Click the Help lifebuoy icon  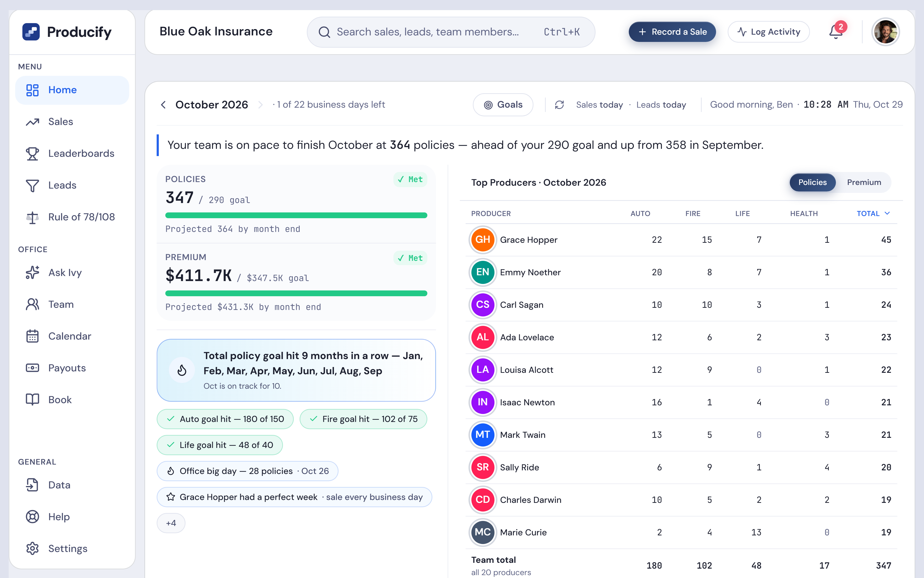pyautogui.click(x=32, y=516)
